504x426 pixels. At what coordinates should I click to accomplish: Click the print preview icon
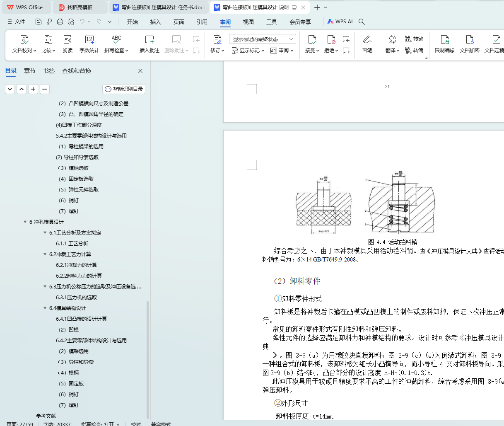click(x=71, y=22)
